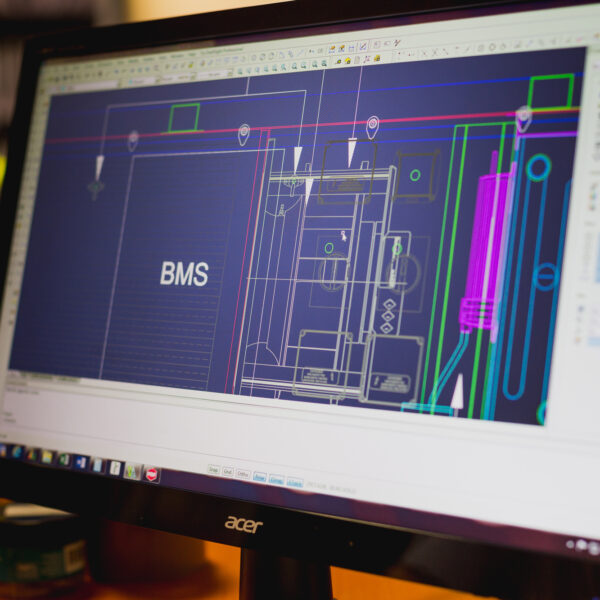600x600 pixels.
Task: Click the ETrack status bar button
Action: click(x=295, y=483)
